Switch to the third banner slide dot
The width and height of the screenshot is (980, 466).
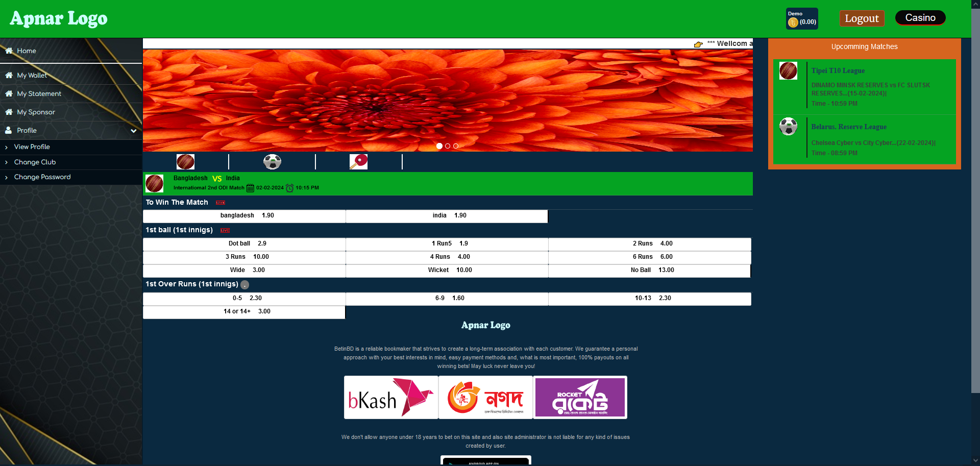coord(456,146)
